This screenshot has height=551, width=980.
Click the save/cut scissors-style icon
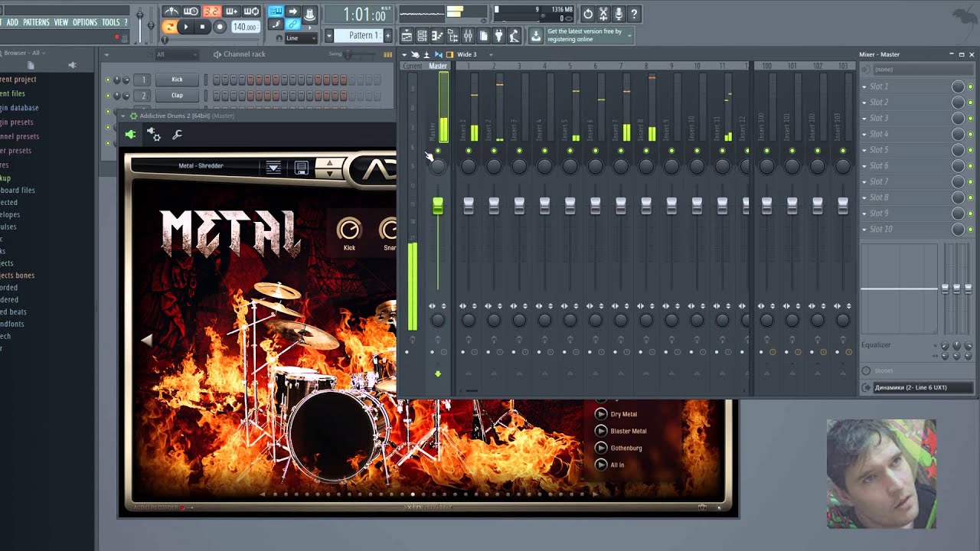click(603, 14)
